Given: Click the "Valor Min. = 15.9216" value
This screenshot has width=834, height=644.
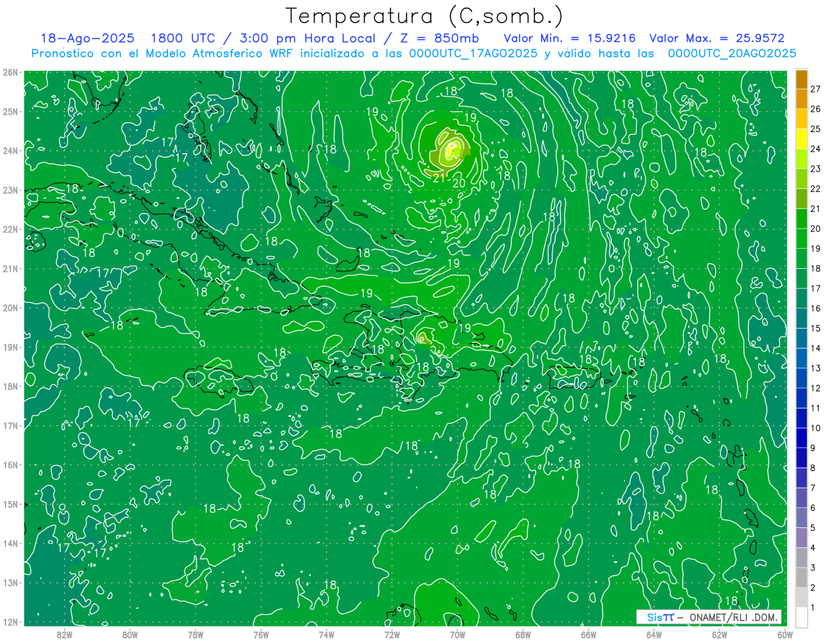Looking at the screenshot, I should 571,38.
